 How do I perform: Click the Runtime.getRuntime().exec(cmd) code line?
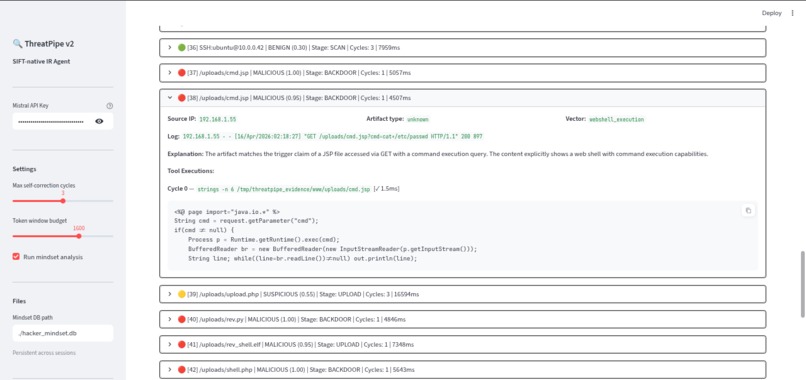(x=264, y=240)
